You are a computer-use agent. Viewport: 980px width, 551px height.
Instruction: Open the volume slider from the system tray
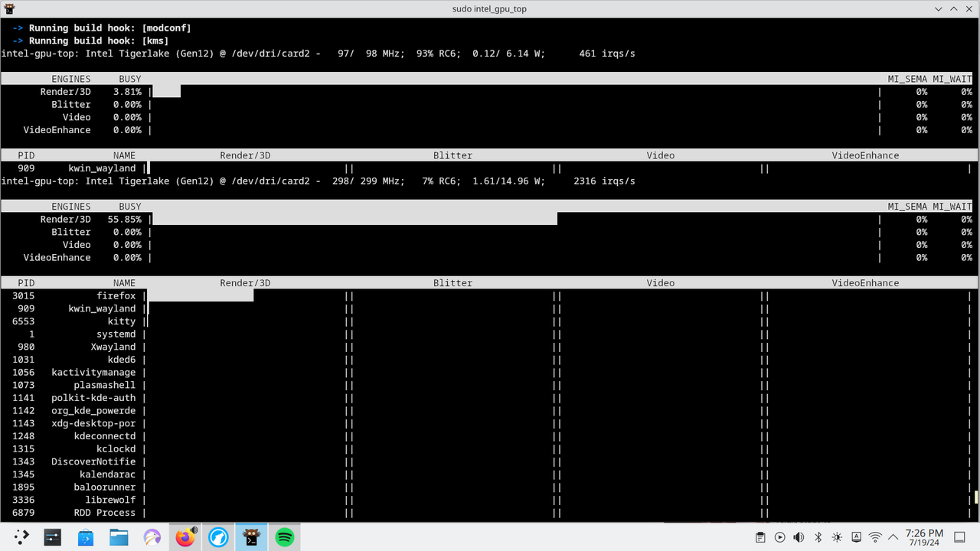[x=799, y=537]
